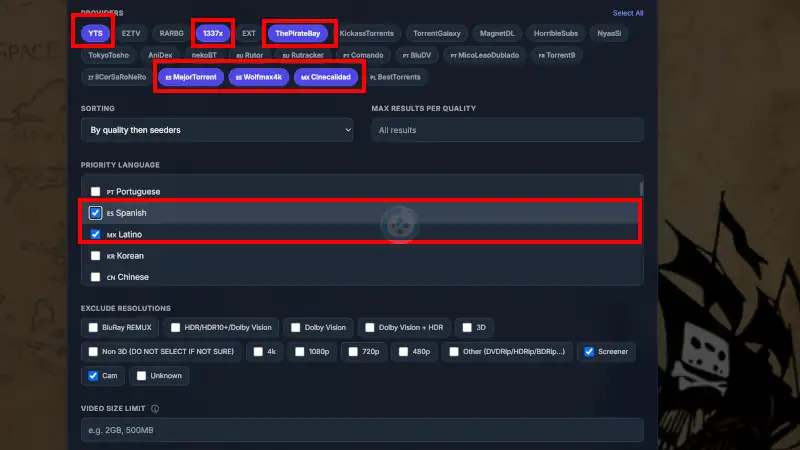Viewport: 800px width, 450px height.
Task: Enable the AniDex provider
Action: pyautogui.click(x=160, y=55)
